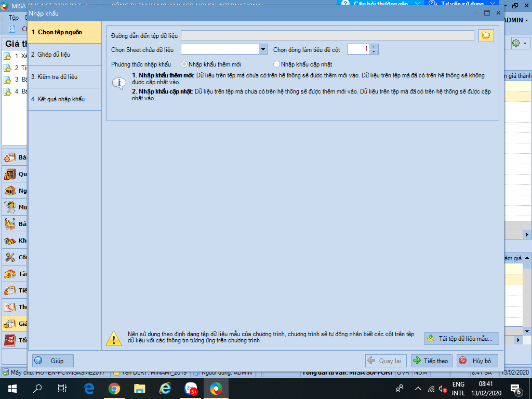532x399 pixels.
Task: Select tree item 4. Bá in MISA sidebar
Action: (x=16, y=91)
